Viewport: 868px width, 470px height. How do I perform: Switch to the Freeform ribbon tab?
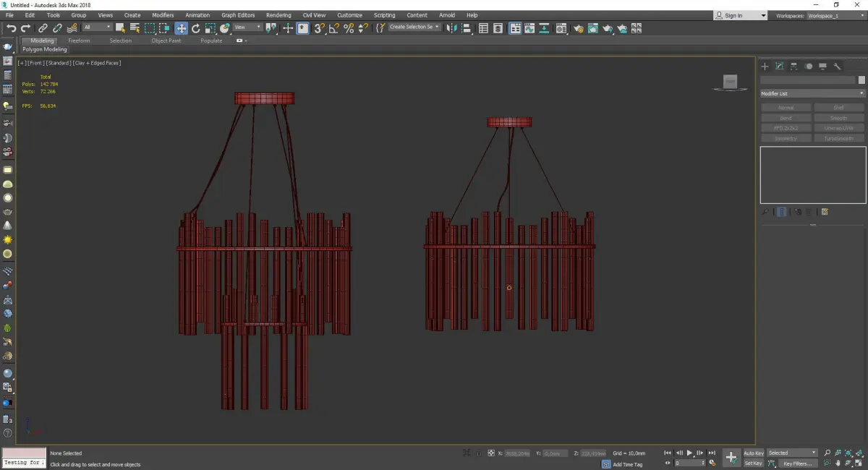tap(79, 40)
